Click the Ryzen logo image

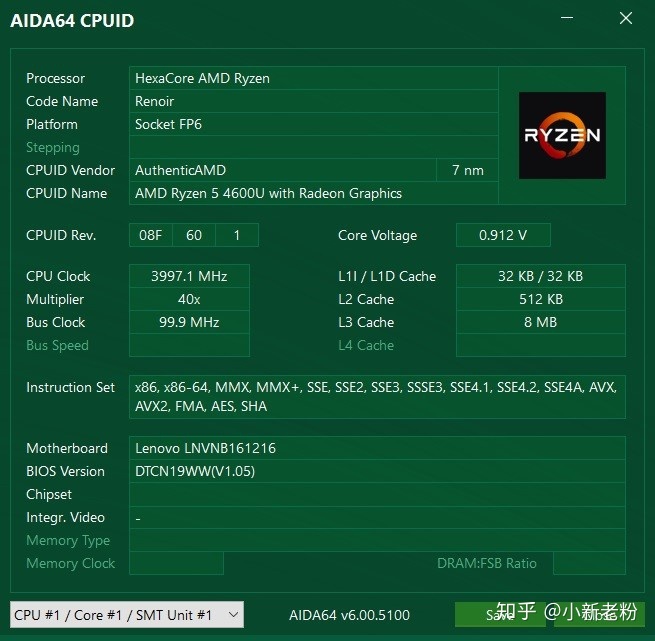tap(562, 135)
